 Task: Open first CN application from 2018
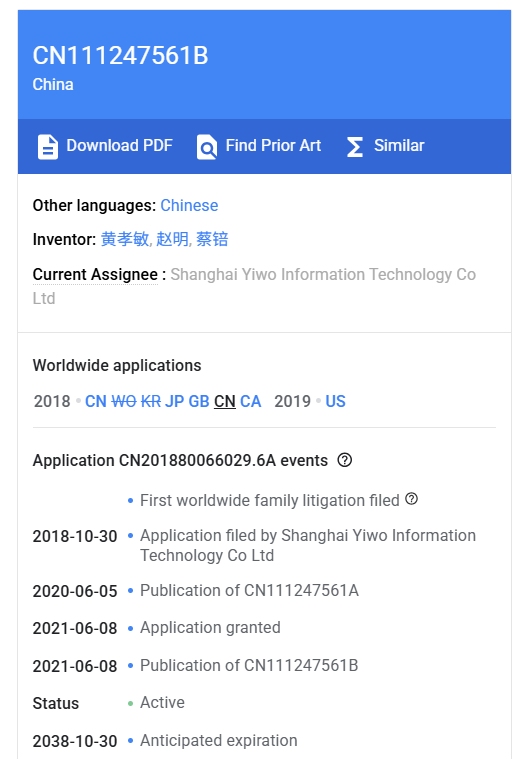pyautogui.click(x=96, y=401)
